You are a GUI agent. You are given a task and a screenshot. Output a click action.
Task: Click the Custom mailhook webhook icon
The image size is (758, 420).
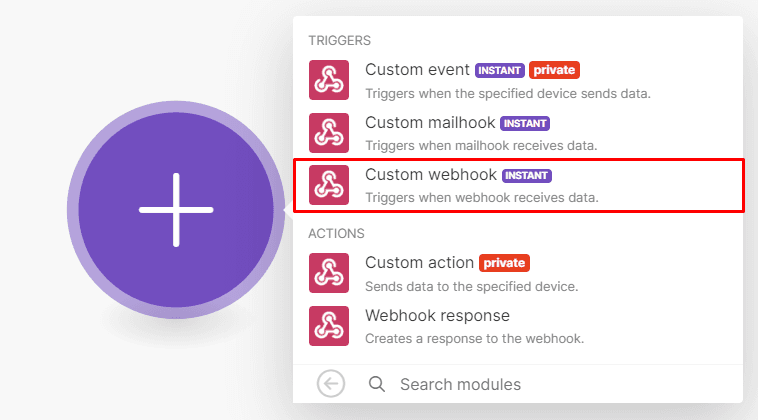[329, 133]
